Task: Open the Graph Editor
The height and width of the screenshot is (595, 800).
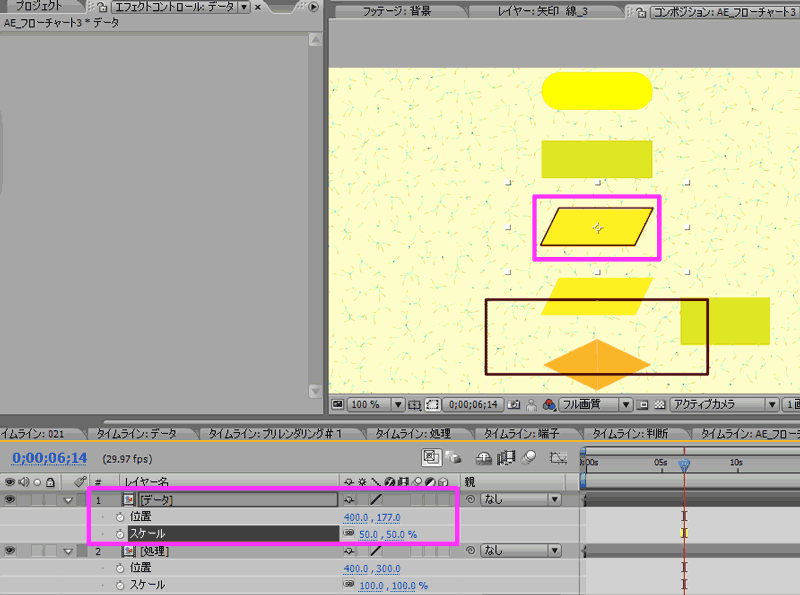Action: tap(557, 459)
